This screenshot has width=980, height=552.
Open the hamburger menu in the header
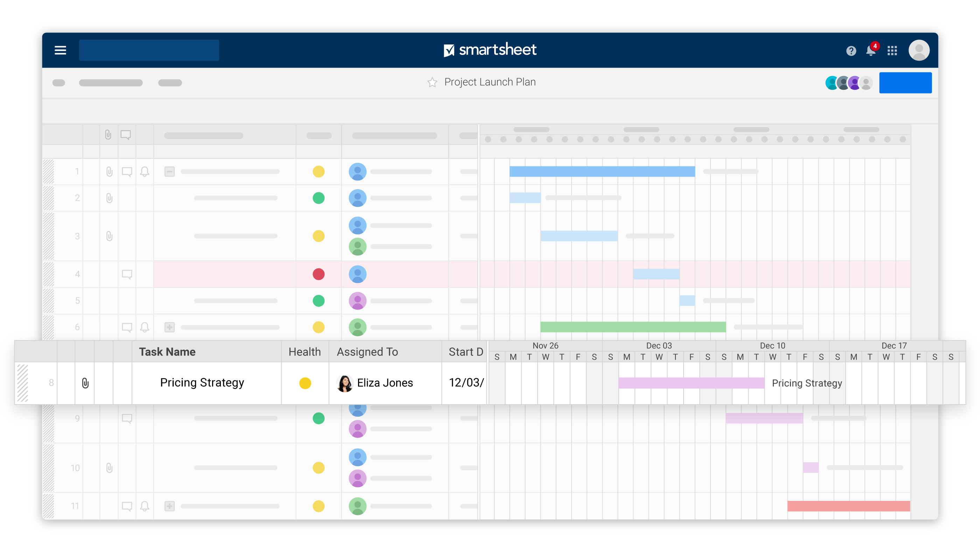(60, 50)
